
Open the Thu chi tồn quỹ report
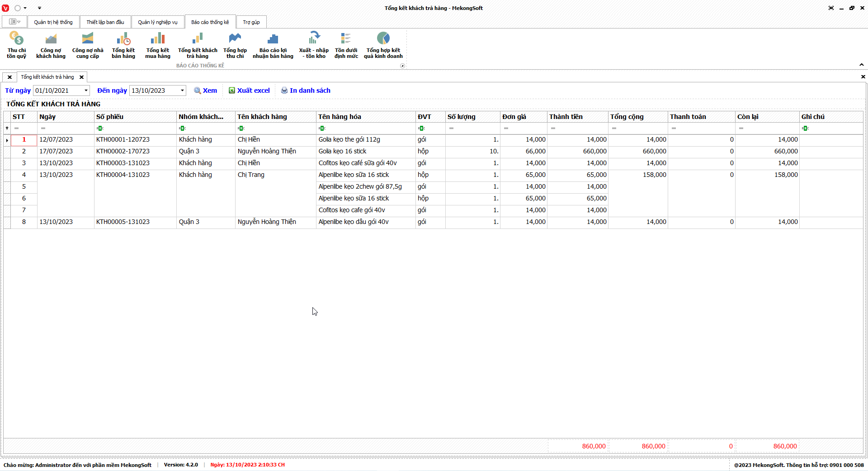[x=16, y=45]
